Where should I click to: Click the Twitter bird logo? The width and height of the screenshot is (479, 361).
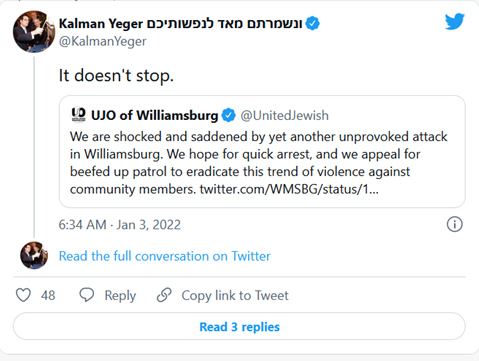pyautogui.click(x=455, y=21)
